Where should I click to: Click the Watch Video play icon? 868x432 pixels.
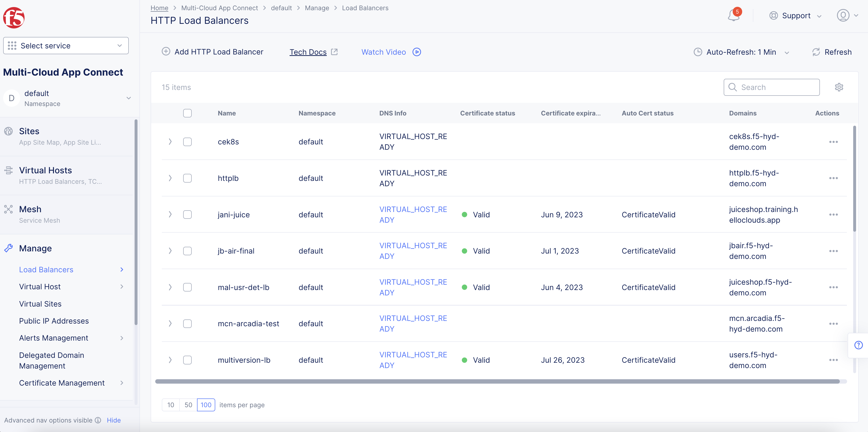417,52
